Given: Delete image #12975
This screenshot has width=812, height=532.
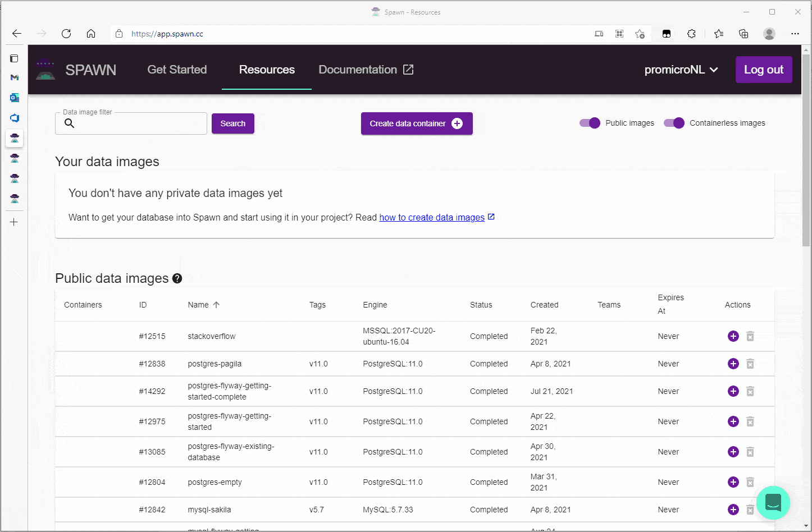Looking at the screenshot, I should tap(750, 421).
